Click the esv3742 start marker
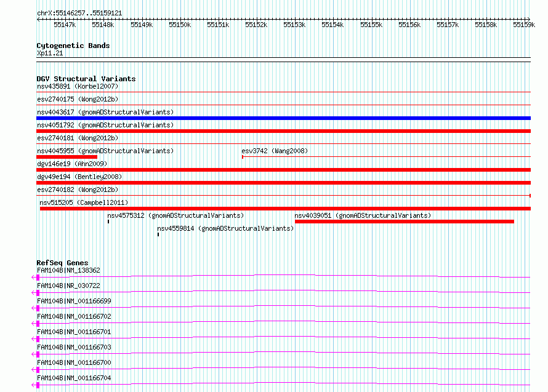Screen dimensions: 548x392 pos(243,157)
